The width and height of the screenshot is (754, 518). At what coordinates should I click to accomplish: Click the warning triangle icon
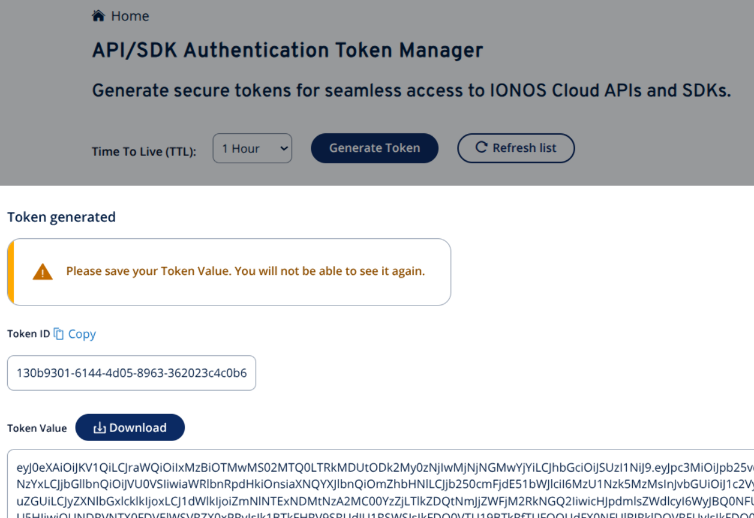tap(43, 272)
